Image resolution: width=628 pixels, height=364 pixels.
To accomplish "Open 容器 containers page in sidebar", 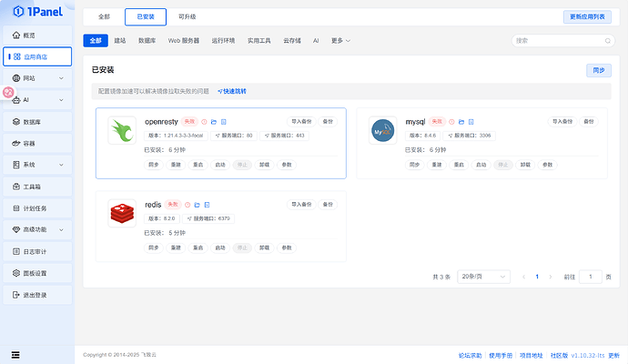I will pos(37,144).
